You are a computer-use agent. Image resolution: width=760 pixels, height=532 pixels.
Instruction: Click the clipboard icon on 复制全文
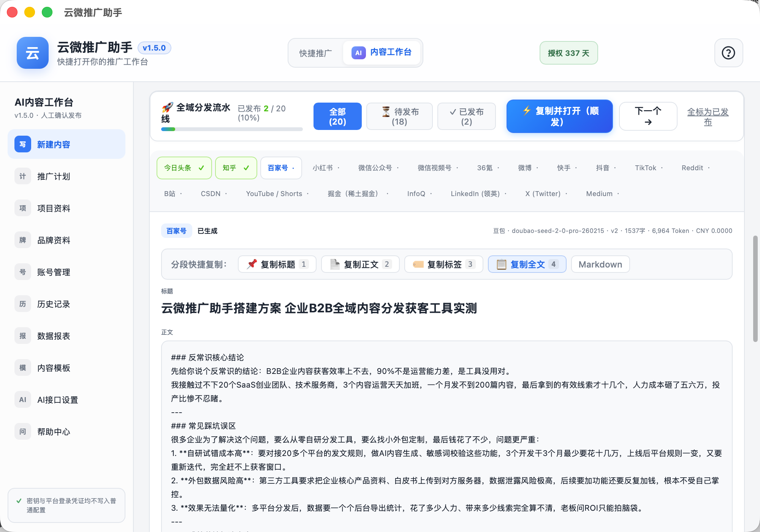coord(502,264)
